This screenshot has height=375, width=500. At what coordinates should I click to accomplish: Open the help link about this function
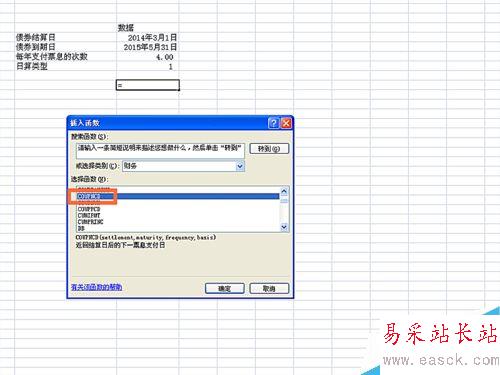coord(96,287)
